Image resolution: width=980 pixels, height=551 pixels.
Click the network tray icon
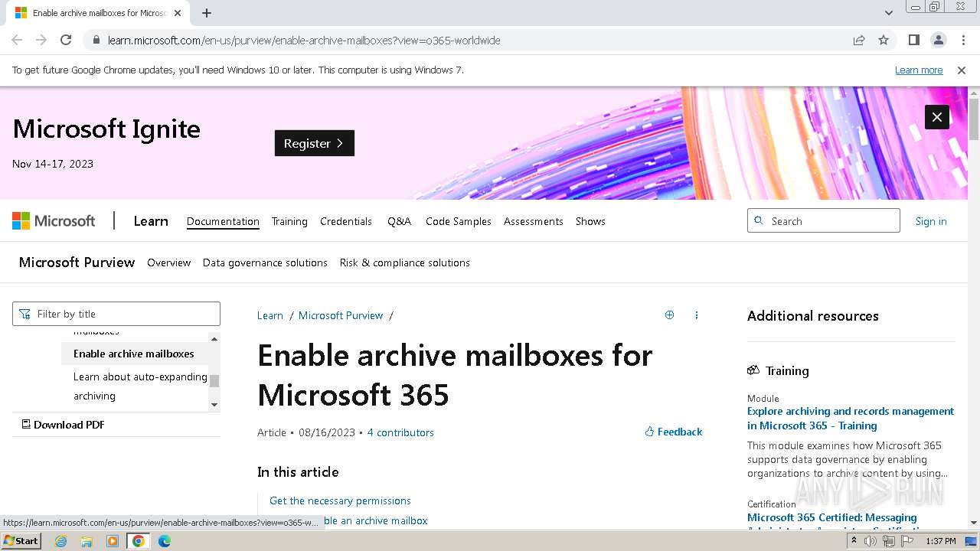[x=889, y=541]
